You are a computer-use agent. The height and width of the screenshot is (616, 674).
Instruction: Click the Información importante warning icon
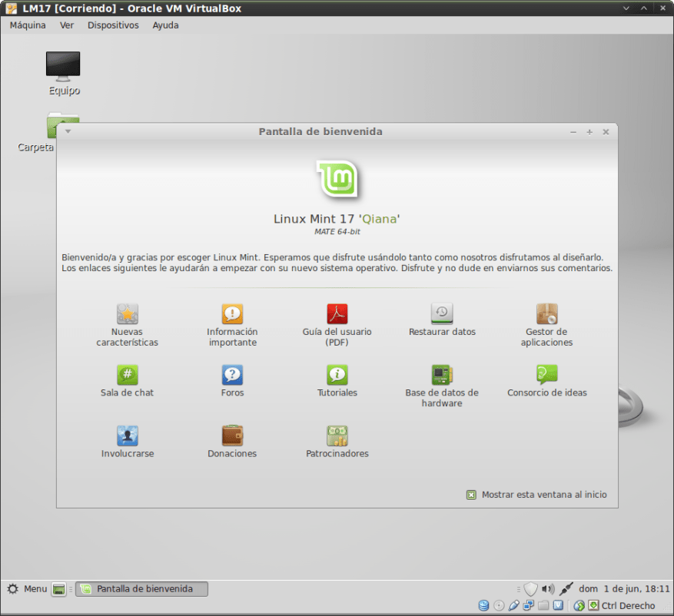point(232,313)
